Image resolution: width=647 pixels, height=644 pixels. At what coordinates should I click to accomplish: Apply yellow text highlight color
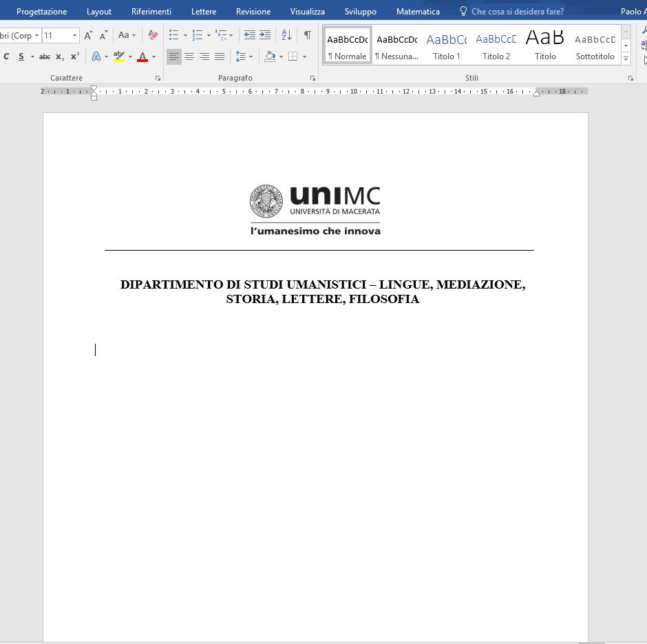pyautogui.click(x=119, y=56)
